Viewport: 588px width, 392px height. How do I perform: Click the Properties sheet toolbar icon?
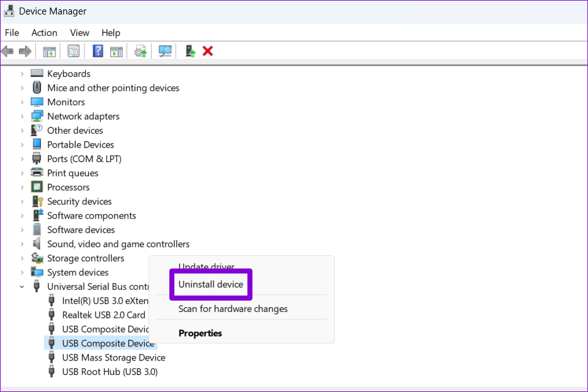point(74,51)
